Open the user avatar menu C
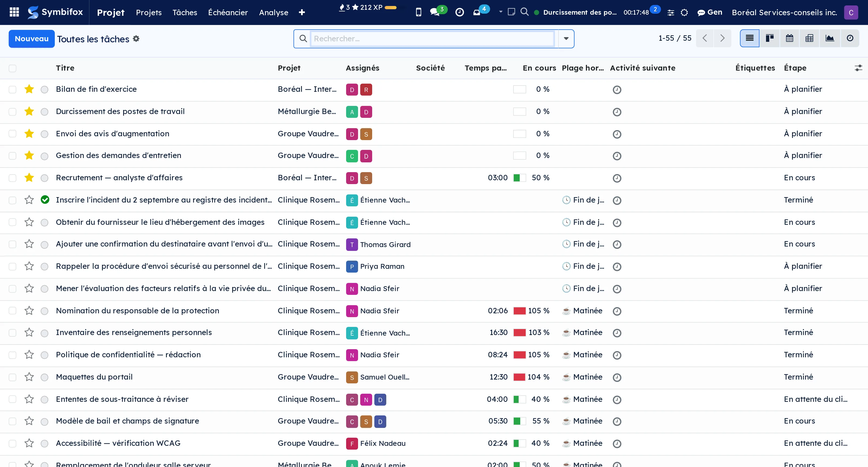This screenshot has width=868, height=467. (x=851, y=12)
